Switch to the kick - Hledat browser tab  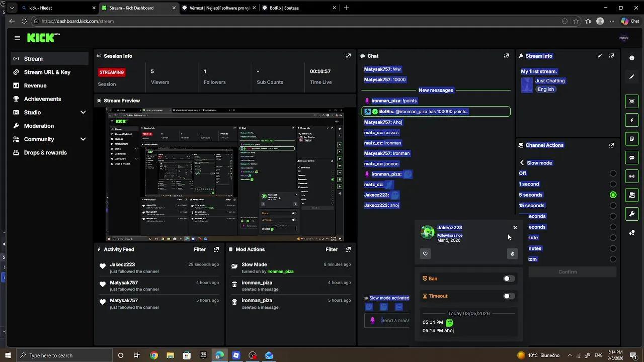[58, 8]
